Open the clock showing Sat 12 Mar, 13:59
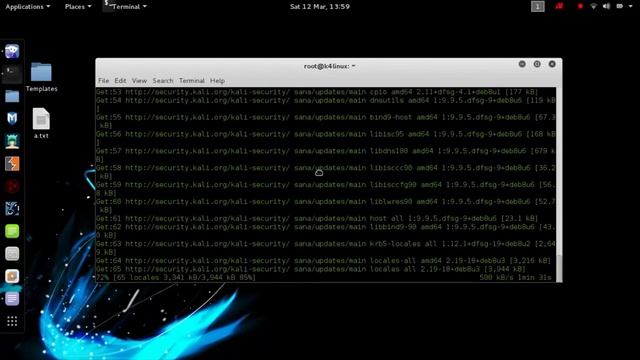 320,7
